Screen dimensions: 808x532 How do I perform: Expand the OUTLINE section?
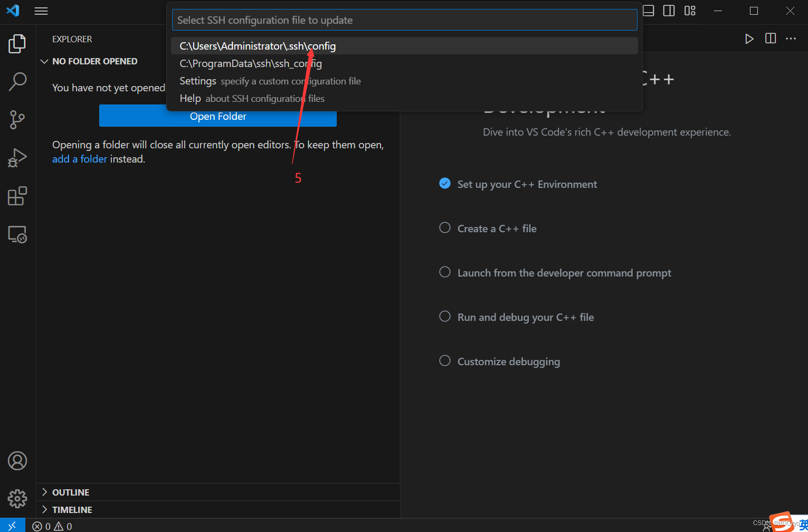(218, 492)
